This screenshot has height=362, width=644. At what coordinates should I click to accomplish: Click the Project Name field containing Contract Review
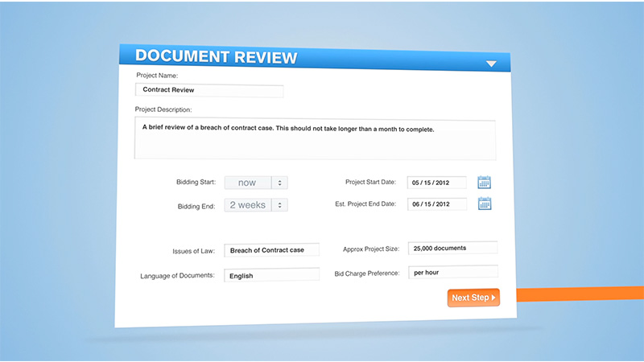point(209,90)
